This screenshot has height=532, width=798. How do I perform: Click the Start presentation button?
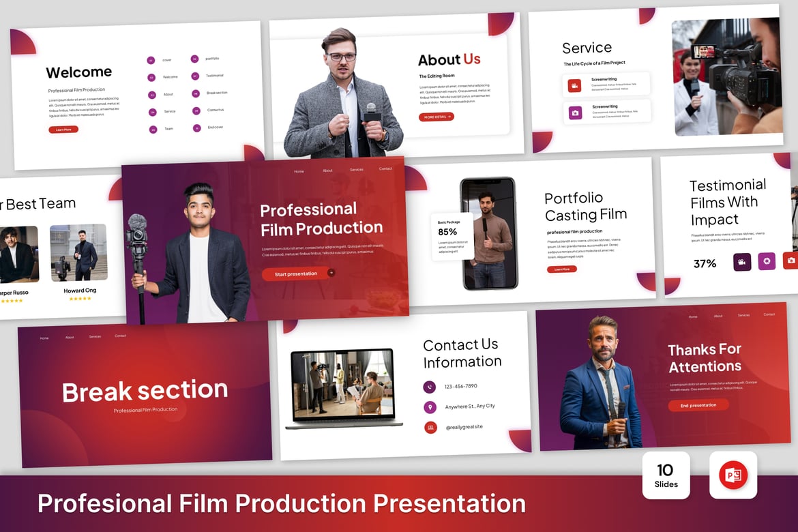tap(295, 274)
